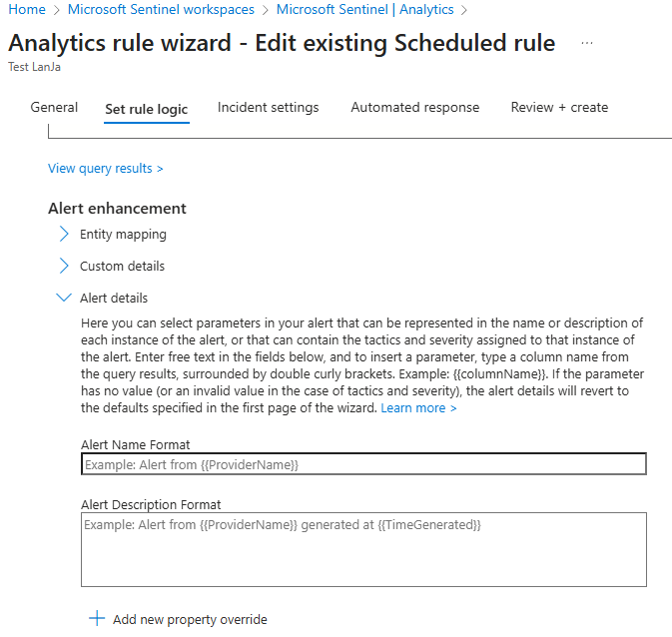This screenshot has height=637, width=672.
Task: Click the Custom details label
Action: click(122, 267)
